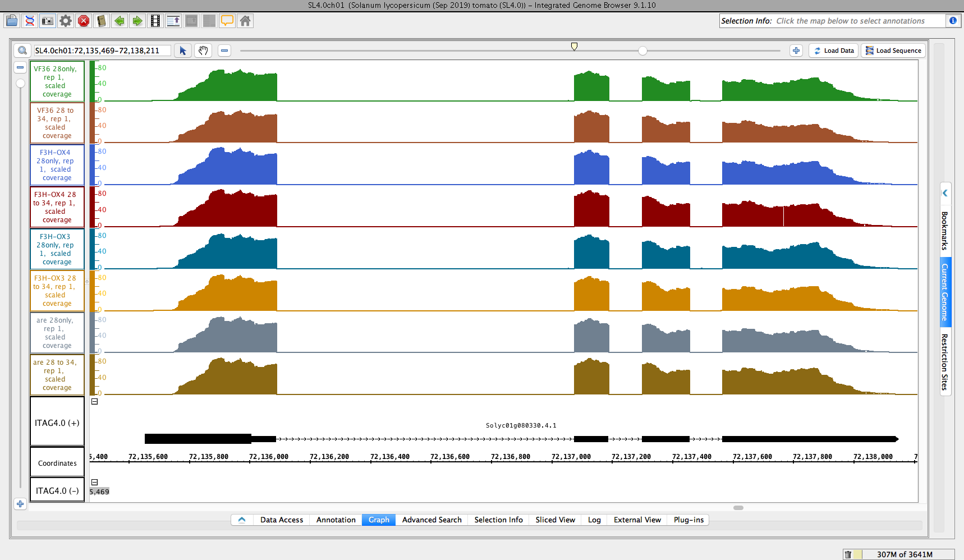Take a snapshot with the camera icon
The width and height of the screenshot is (964, 560).
[x=48, y=21]
